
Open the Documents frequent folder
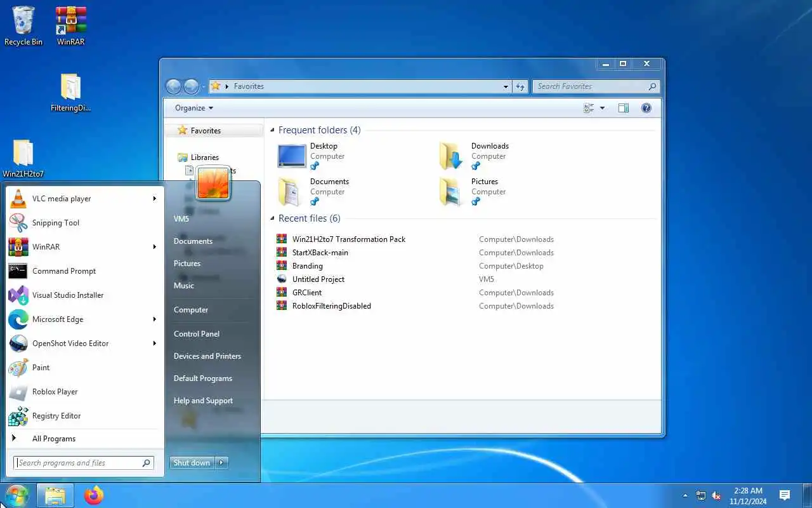[313, 192]
